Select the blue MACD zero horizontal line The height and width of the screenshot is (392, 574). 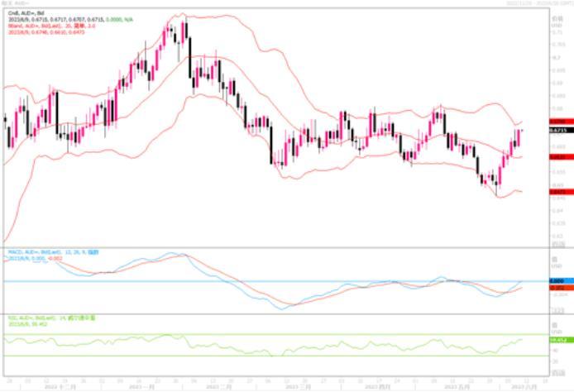(x=248, y=281)
